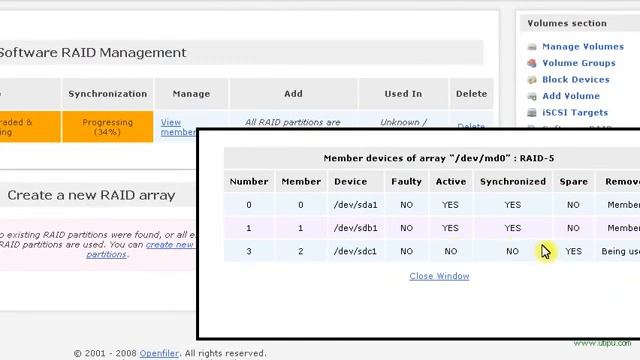
Task: Click Volumes section heading
Action: pos(567,23)
